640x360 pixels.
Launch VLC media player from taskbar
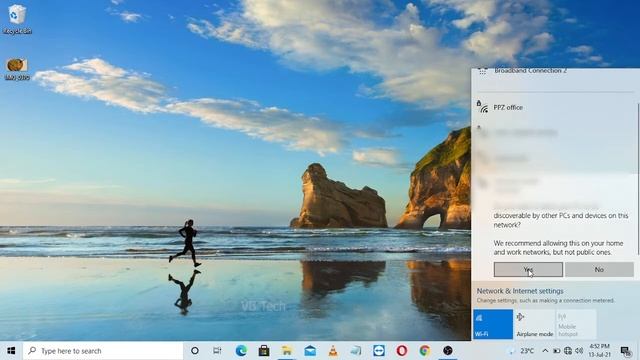[333, 351]
